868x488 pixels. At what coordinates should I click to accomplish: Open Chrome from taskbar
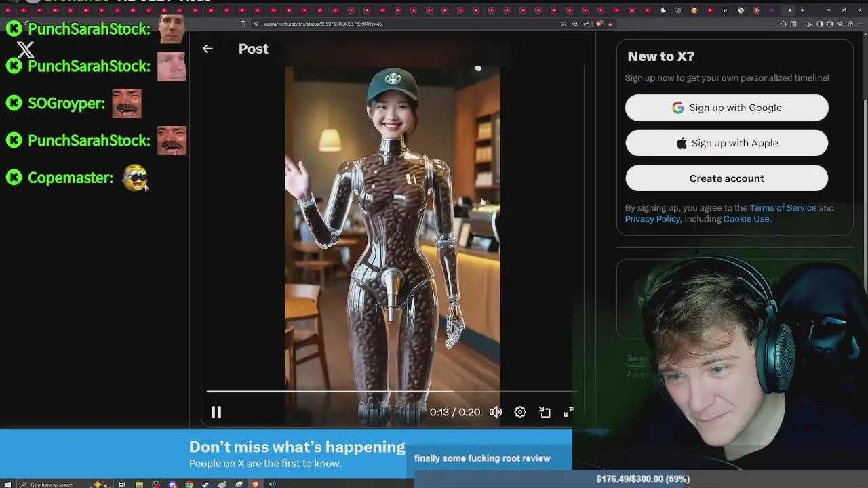point(189,484)
